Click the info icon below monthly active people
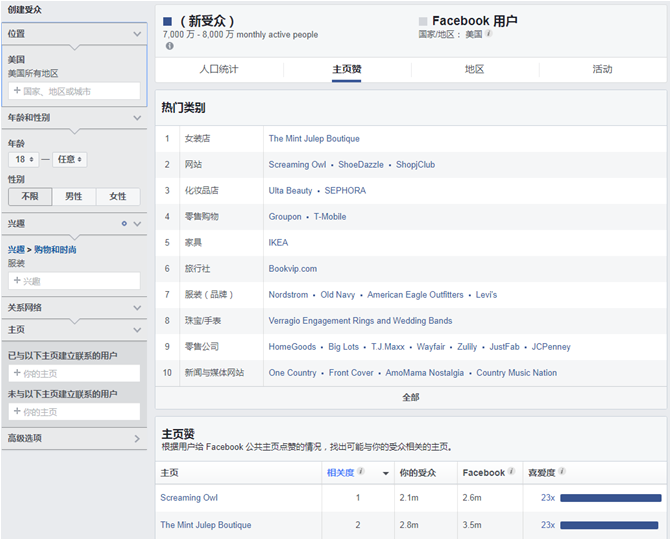This screenshot has height=540, width=671. (169, 46)
